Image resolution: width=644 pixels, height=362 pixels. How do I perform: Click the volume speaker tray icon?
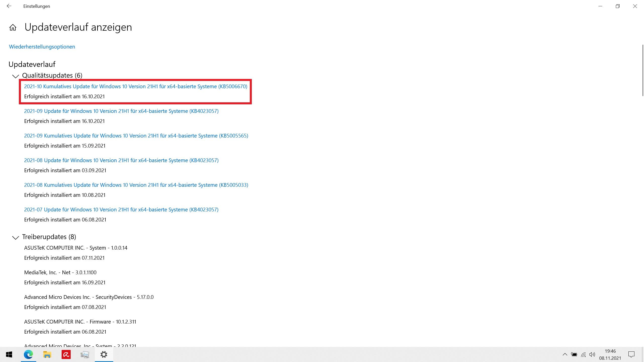click(592, 354)
